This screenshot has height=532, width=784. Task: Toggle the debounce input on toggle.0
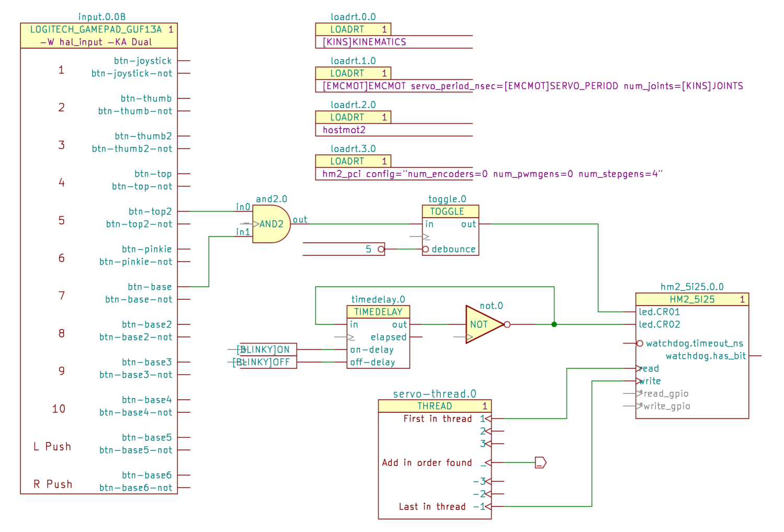click(426, 250)
